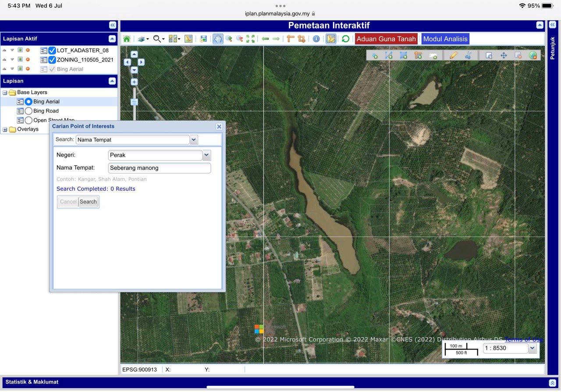Click the green Home icon in toolbar
The height and width of the screenshot is (392, 561).
point(127,39)
